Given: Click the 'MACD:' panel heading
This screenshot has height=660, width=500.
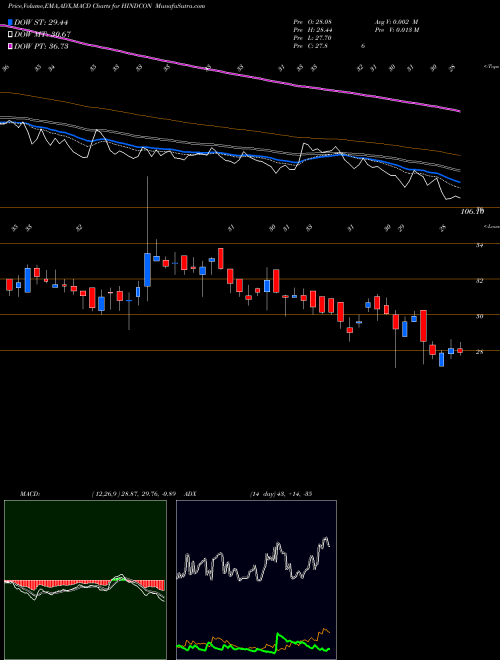Looking at the screenshot, I should tap(29, 493).
